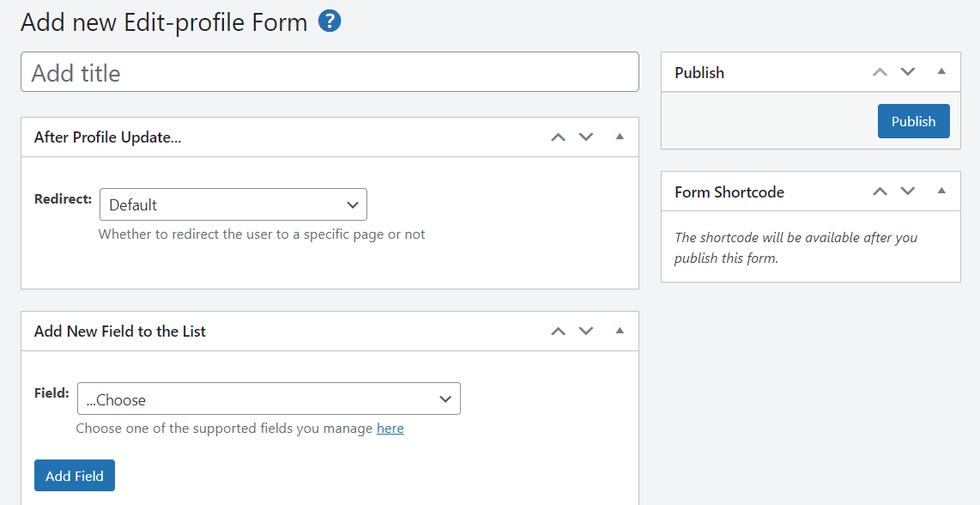Image resolution: width=980 pixels, height=505 pixels.
Task: Open the Redirect dropdown showing Default
Action: (233, 204)
